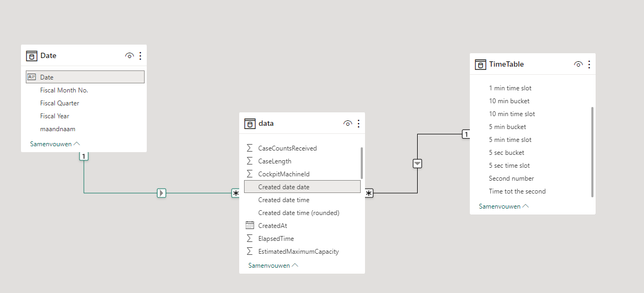The width and height of the screenshot is (644, 293).
Task: Click the Date table header icon
Action: click(x=32, y=56)
